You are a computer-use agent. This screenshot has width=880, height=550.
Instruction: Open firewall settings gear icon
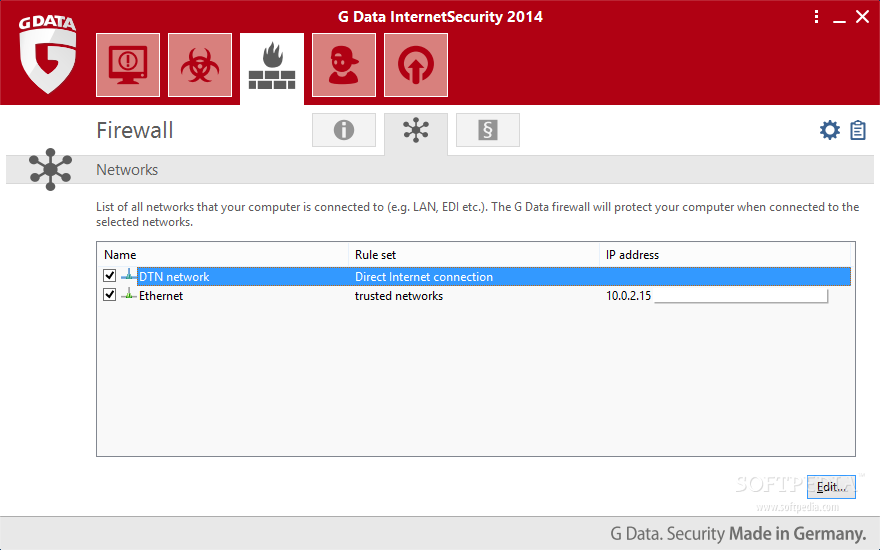coord(829,130)
